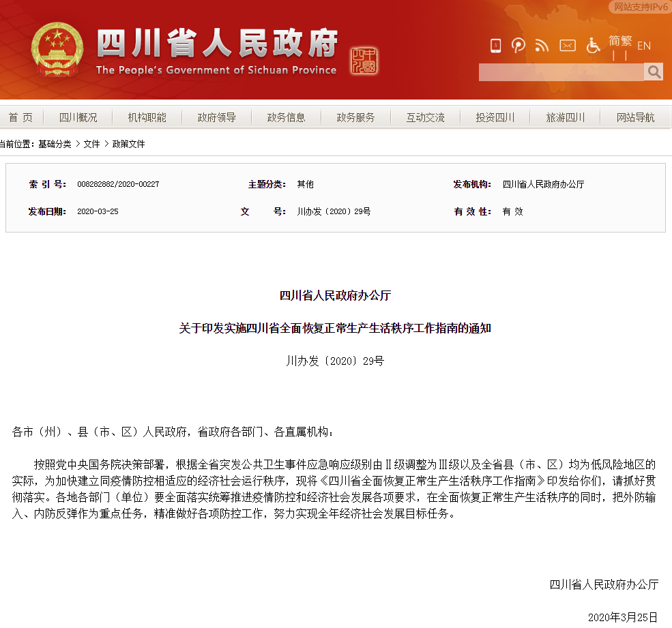
Task: Click index number 008282882/2020-00227
Action: tap(118, 184)
